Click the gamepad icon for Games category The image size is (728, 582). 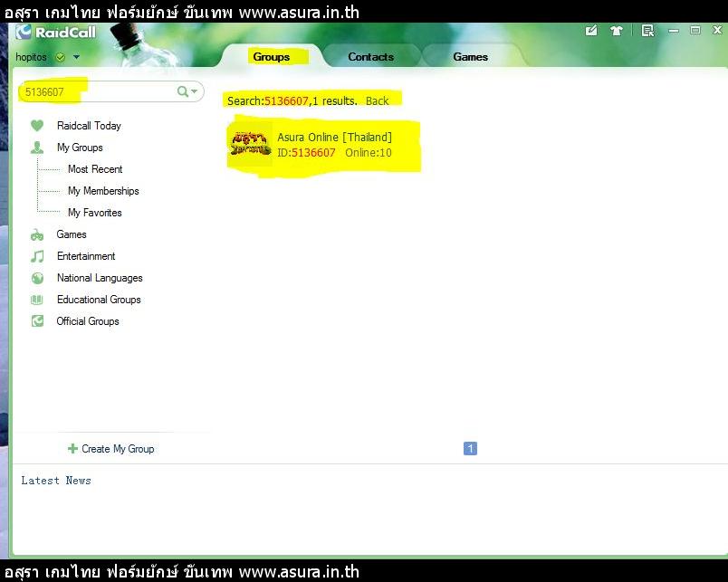pos(37,234)
